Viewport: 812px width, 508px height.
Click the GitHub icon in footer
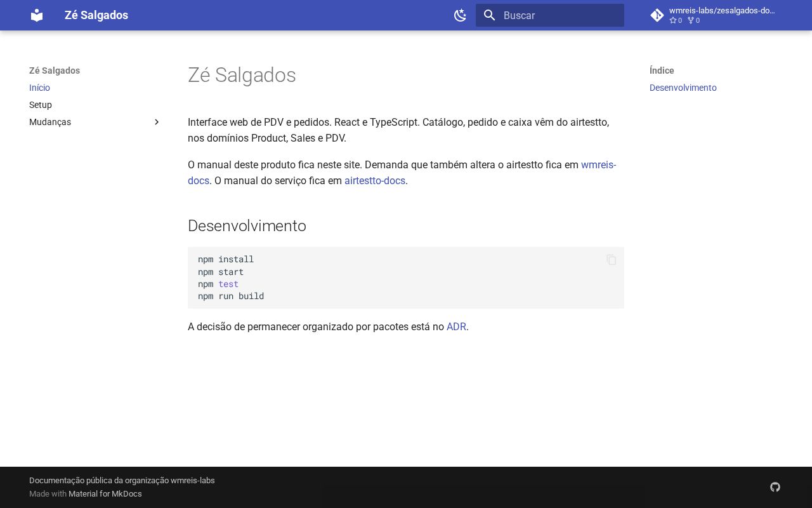coord(775,487)
